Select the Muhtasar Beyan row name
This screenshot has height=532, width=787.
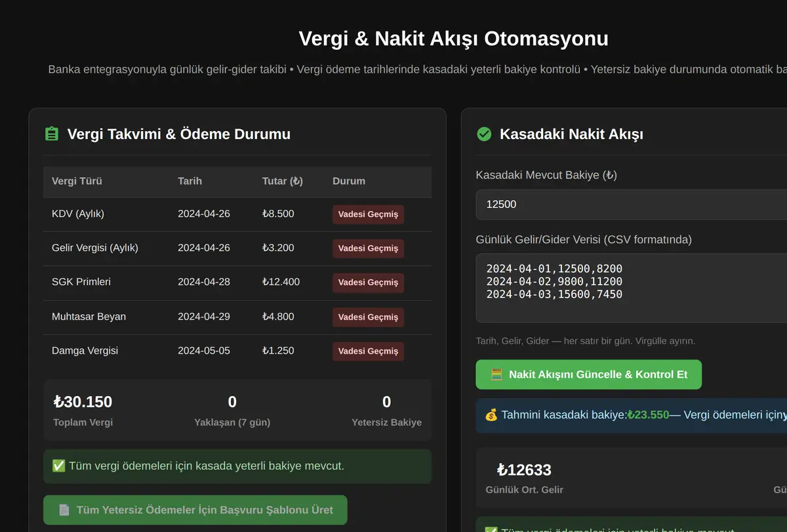(x=89, y=317)
